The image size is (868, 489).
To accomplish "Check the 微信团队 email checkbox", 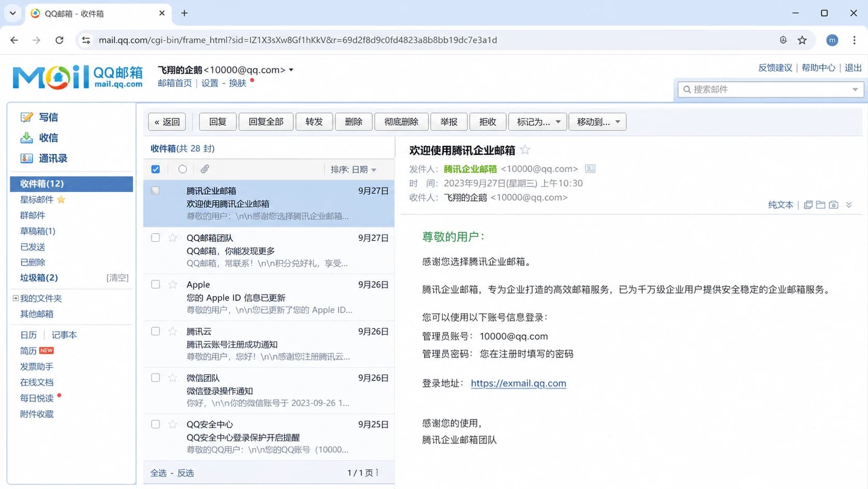I will [156, 378].
